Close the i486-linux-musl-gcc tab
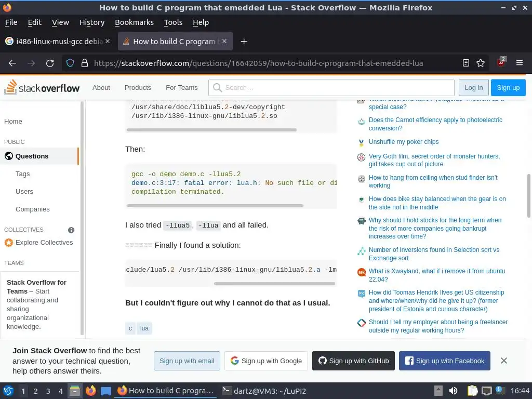 click(x=108, y=41)
